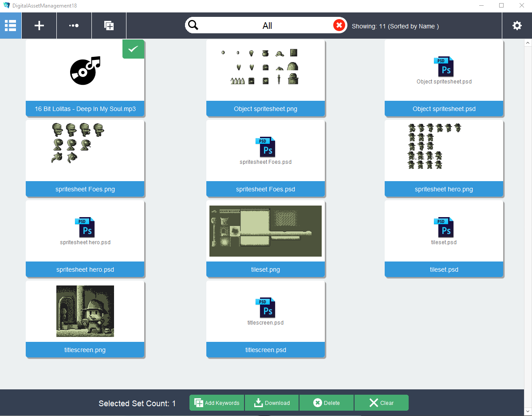
Task: Click the Add Keywords button
Action: pyautogui.click(x=217, y=403)
